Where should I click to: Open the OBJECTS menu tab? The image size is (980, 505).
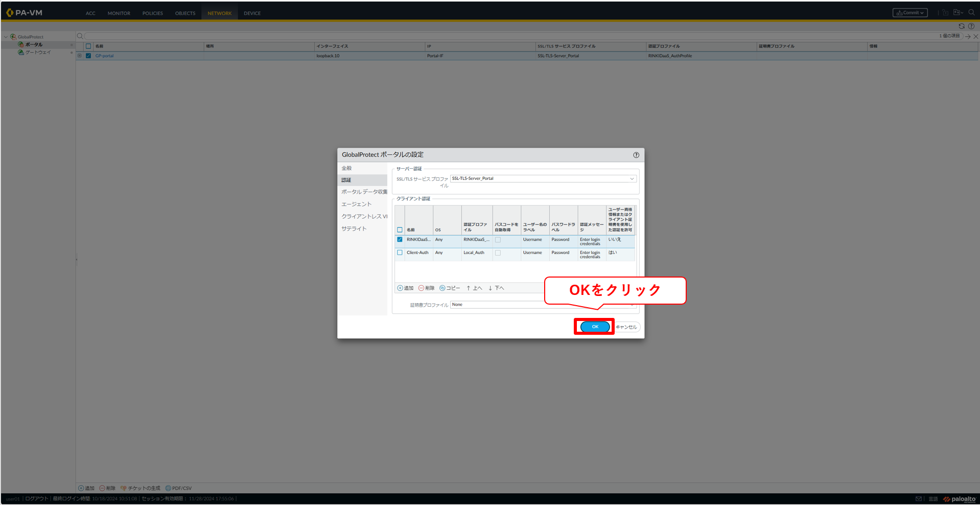[185, 13]
